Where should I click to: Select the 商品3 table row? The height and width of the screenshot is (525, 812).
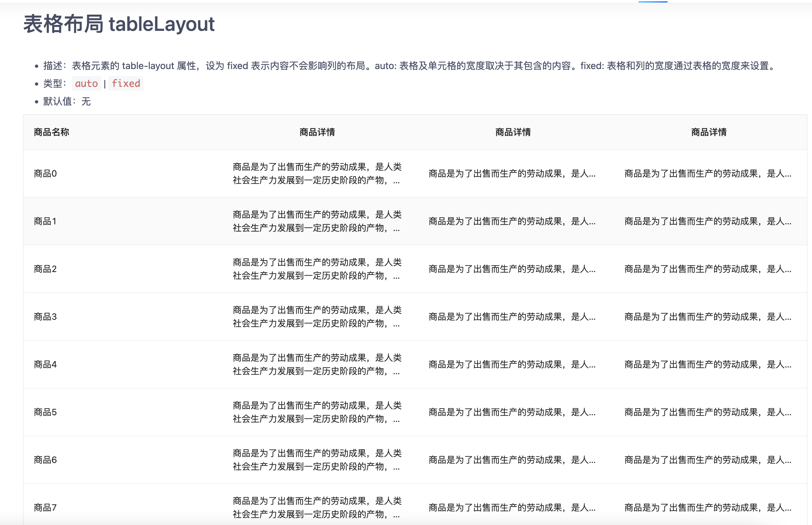45,317
